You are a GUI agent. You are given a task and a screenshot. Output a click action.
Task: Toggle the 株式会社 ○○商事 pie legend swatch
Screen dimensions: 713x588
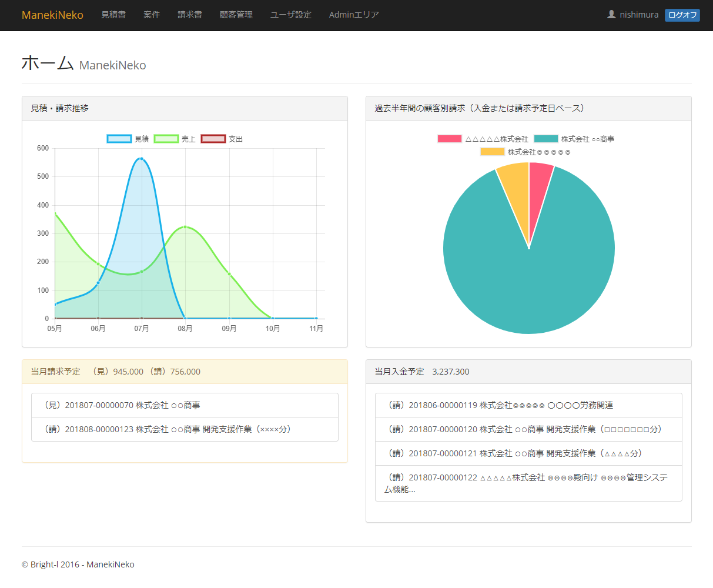click(546, 139)
